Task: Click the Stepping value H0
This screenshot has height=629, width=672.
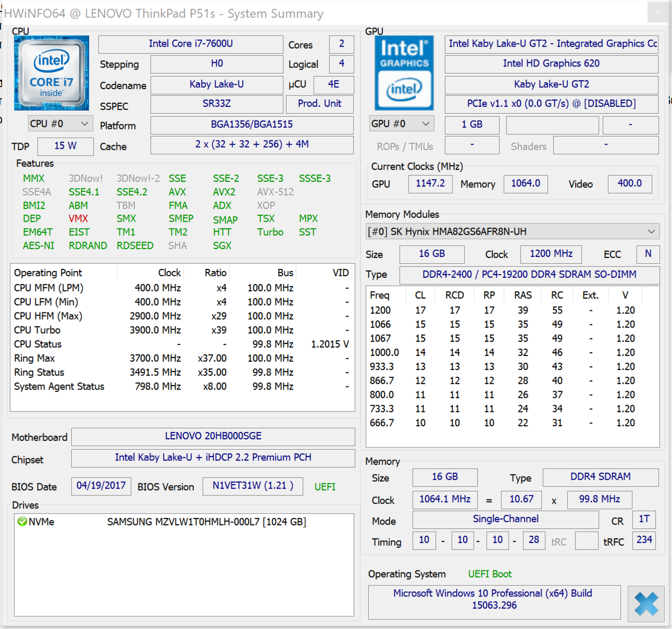Action: [217, 64]
